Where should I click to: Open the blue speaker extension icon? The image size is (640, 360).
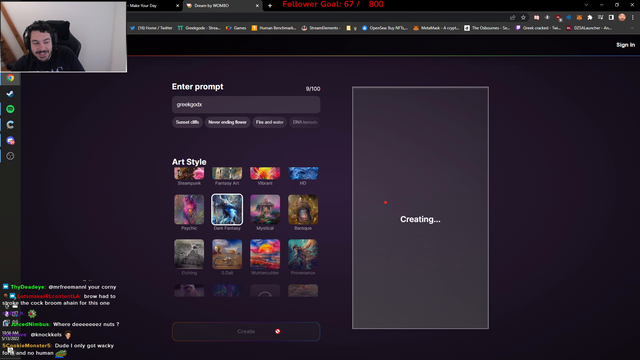pos(569,17)
